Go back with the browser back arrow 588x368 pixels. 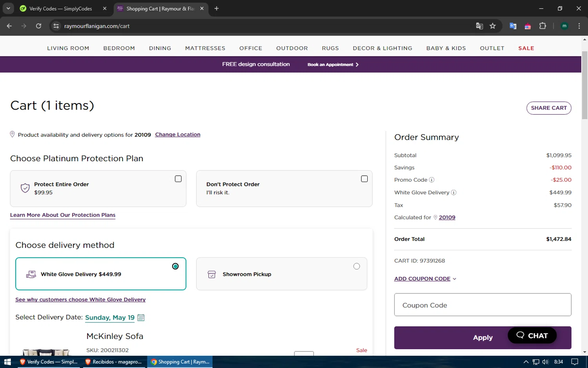(x=9, y=26)
